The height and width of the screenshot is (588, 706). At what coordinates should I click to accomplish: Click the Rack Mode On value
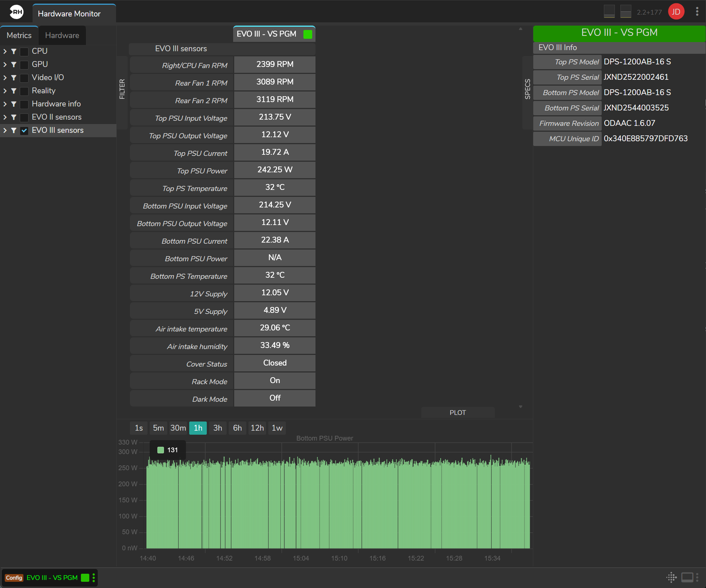point(275,381)
